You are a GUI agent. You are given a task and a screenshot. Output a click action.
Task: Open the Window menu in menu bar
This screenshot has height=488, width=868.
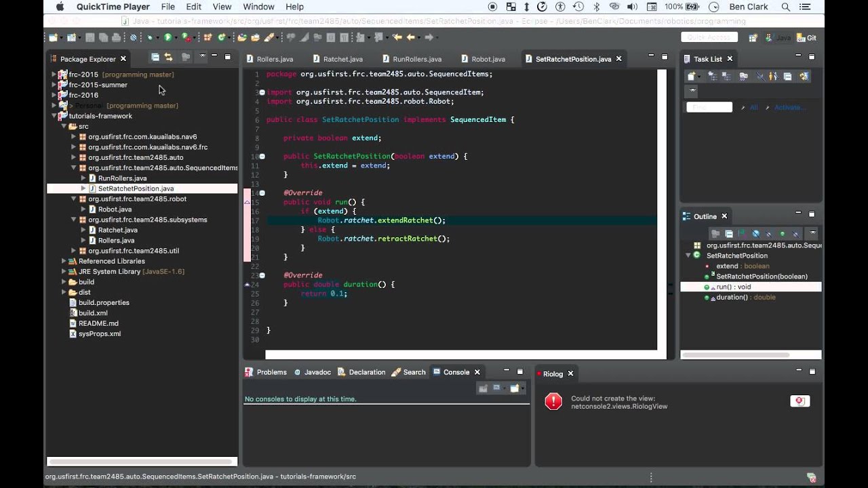click(x=258, y=7)
